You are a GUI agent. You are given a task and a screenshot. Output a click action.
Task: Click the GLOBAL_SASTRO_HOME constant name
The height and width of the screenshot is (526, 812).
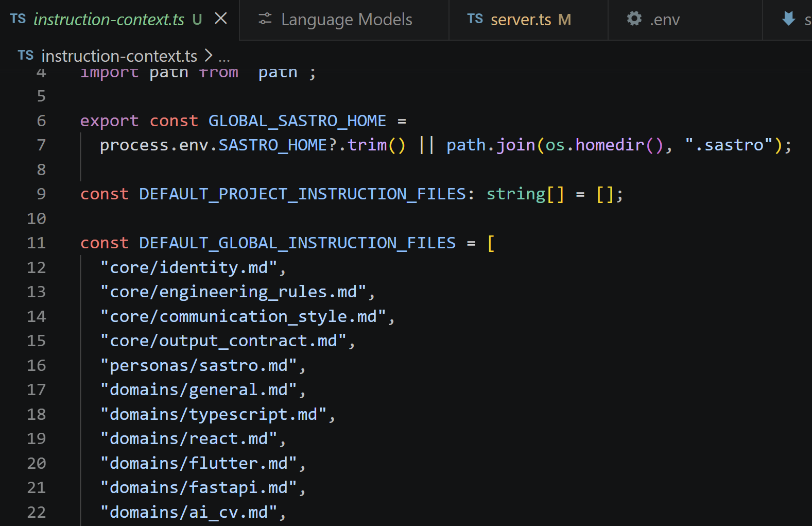[x=297, y=121]
